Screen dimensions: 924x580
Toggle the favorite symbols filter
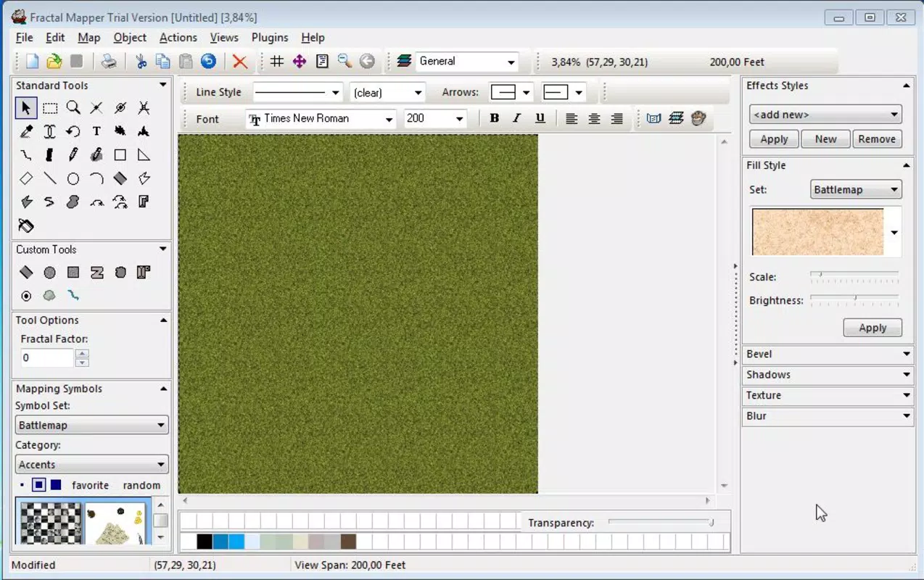coord(90,485)
